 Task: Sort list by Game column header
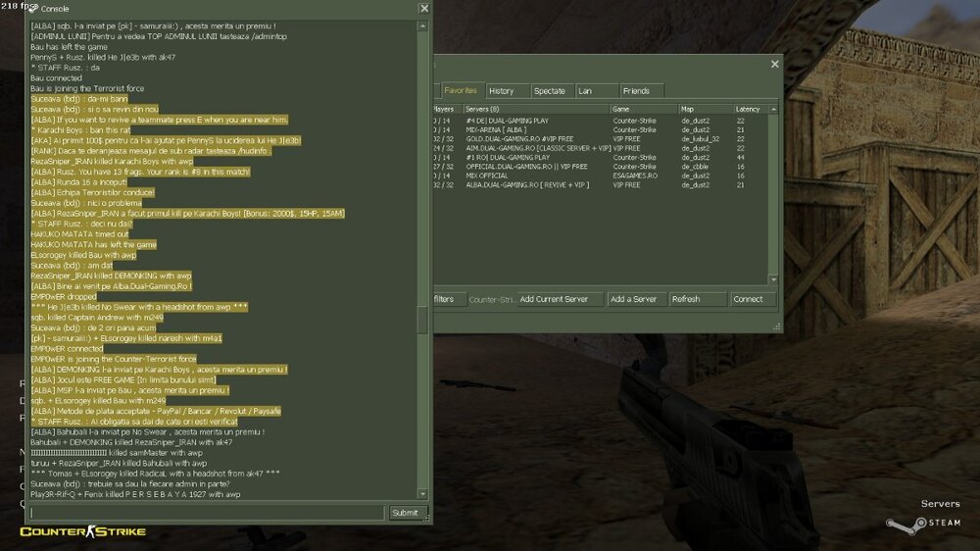pos(643,109)
